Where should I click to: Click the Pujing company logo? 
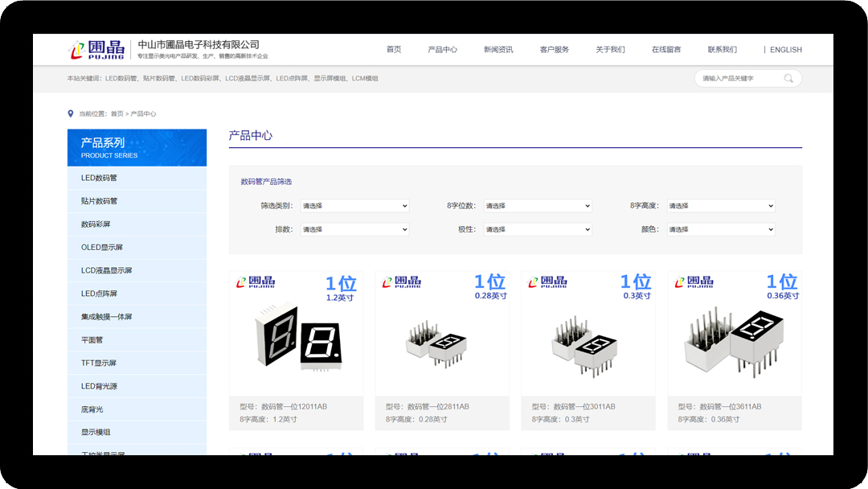point(96,50)
